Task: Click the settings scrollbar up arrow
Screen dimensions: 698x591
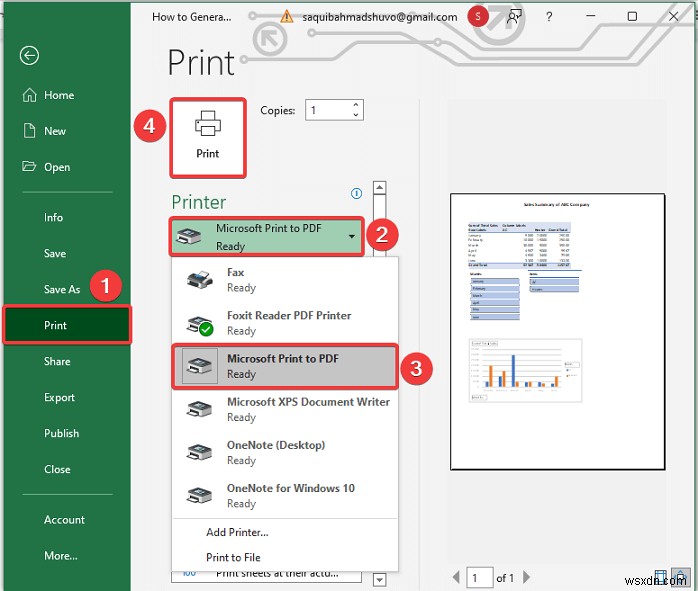Action: [379, 187]
